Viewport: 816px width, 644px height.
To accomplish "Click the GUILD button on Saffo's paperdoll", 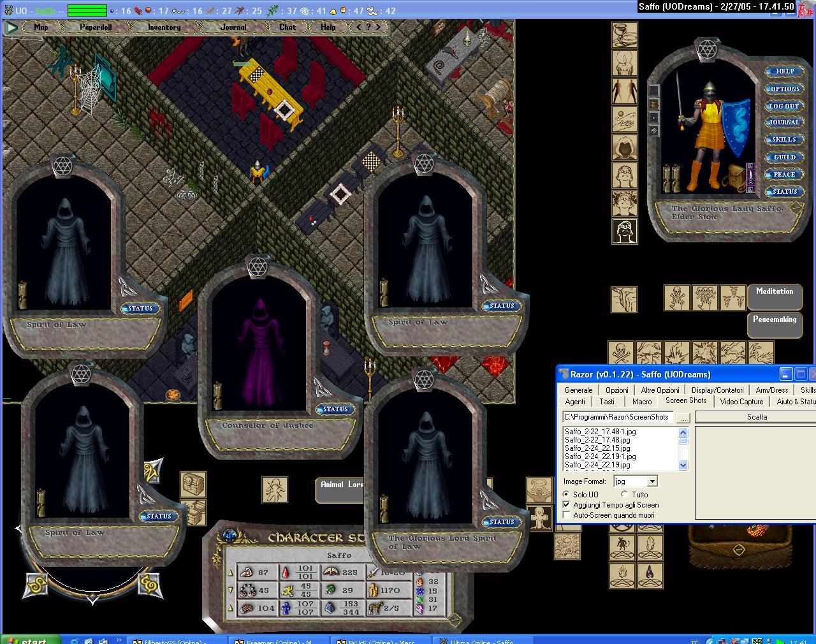I will (784, 157).
